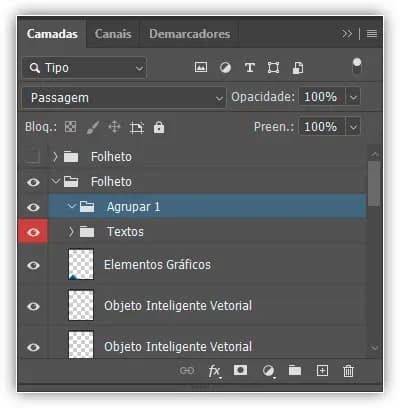Filter for type layers icon
The image size is (400, 408).
tap(250, 68)
